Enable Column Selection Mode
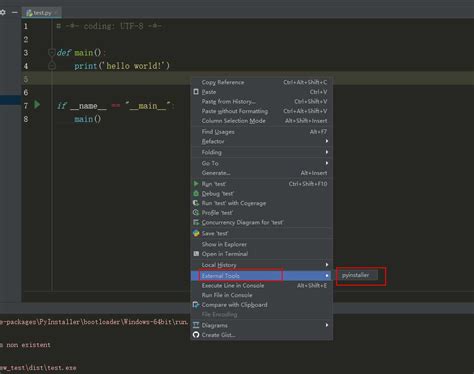 (262, 121)
